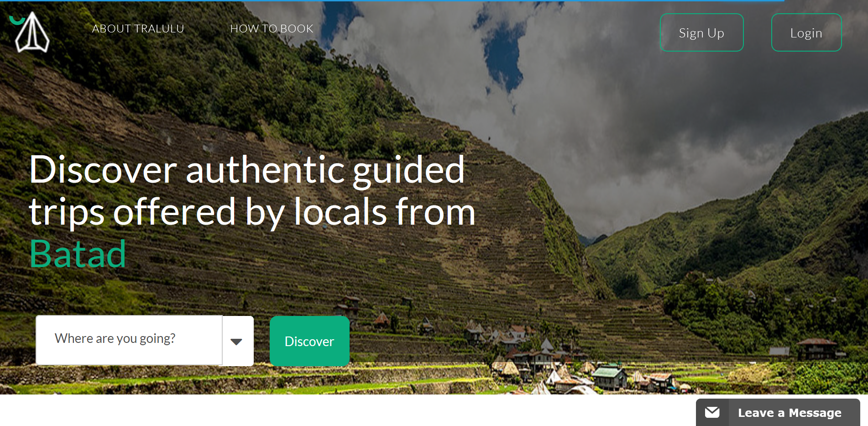This screenshot has height=426, width=868.
Task: Click the blue loading progress bar at top
Action: click(x=392, y=1)
